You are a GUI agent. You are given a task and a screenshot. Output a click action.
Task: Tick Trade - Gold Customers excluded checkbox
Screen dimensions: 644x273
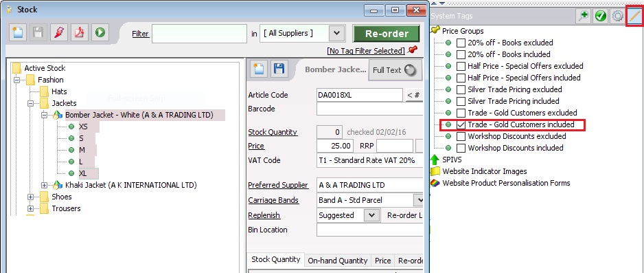pos(461,113)
